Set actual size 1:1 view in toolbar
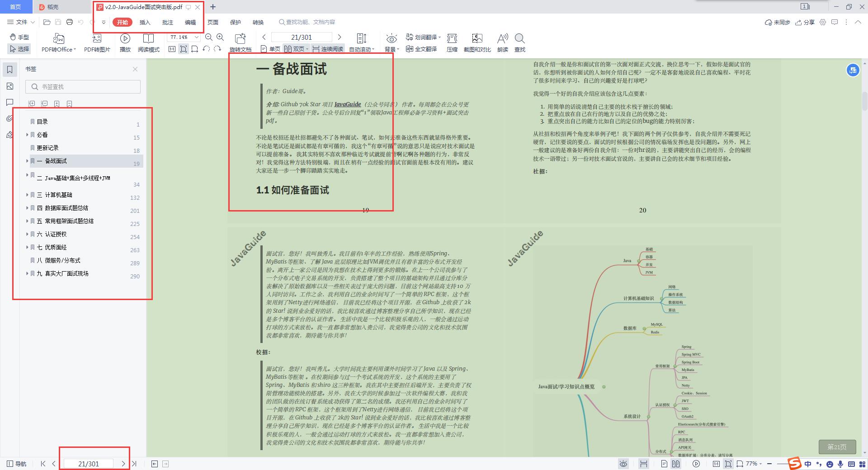 [172, 49]
